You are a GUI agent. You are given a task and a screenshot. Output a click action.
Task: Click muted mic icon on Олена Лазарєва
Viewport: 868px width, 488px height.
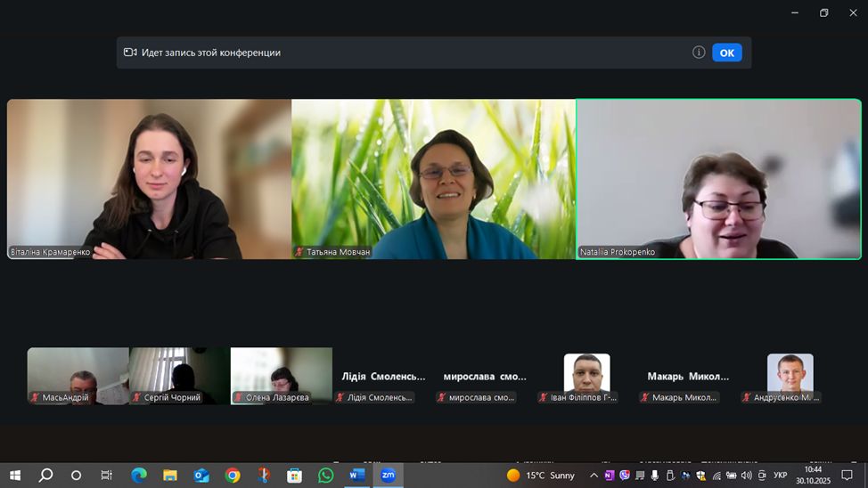click(239, 397)
